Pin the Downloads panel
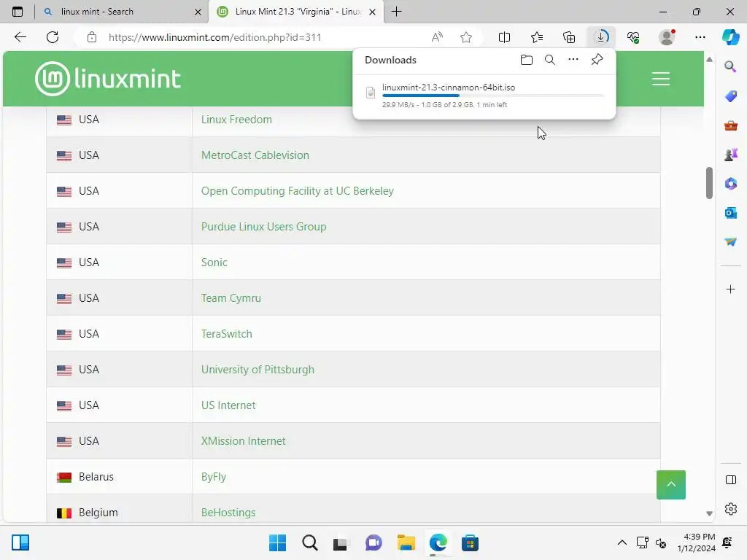This screenshot has width=747, height=560. coord(597,60)
